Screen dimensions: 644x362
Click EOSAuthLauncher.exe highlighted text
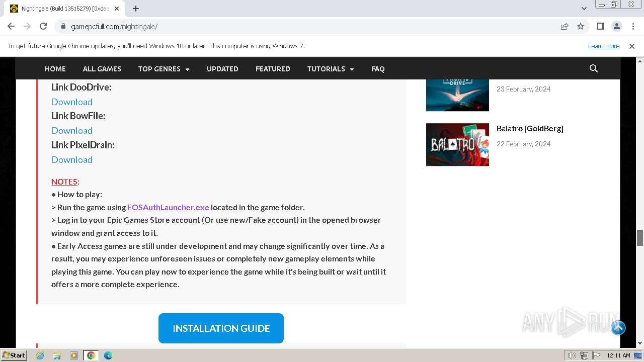(168, 207)
